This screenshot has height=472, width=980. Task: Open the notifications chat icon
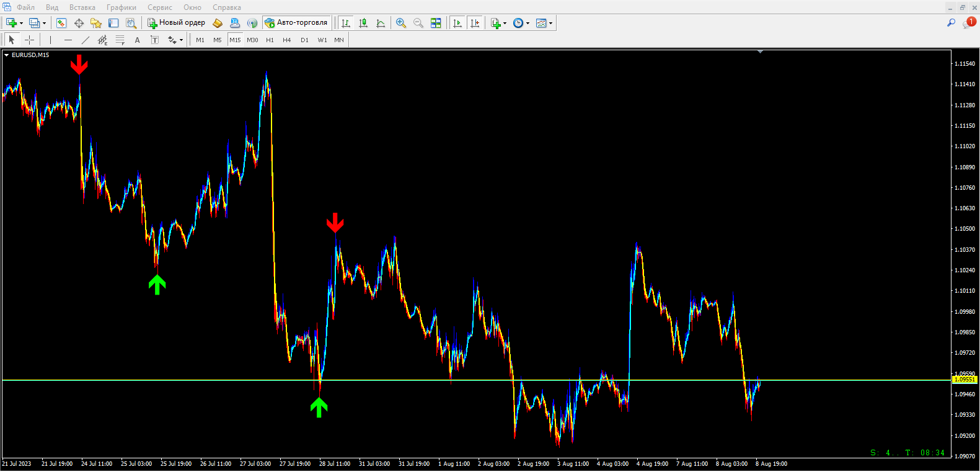pyautogui.click(x=969, y=23)
